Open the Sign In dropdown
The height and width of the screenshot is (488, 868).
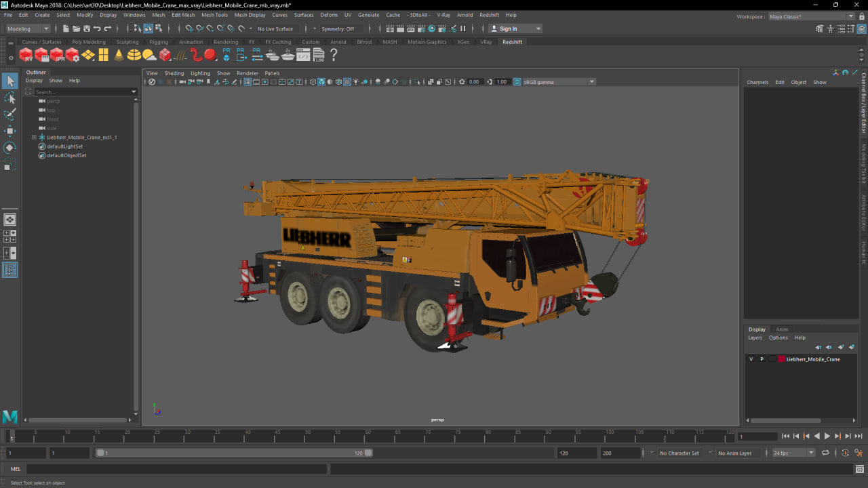click(x=515, y=28)
